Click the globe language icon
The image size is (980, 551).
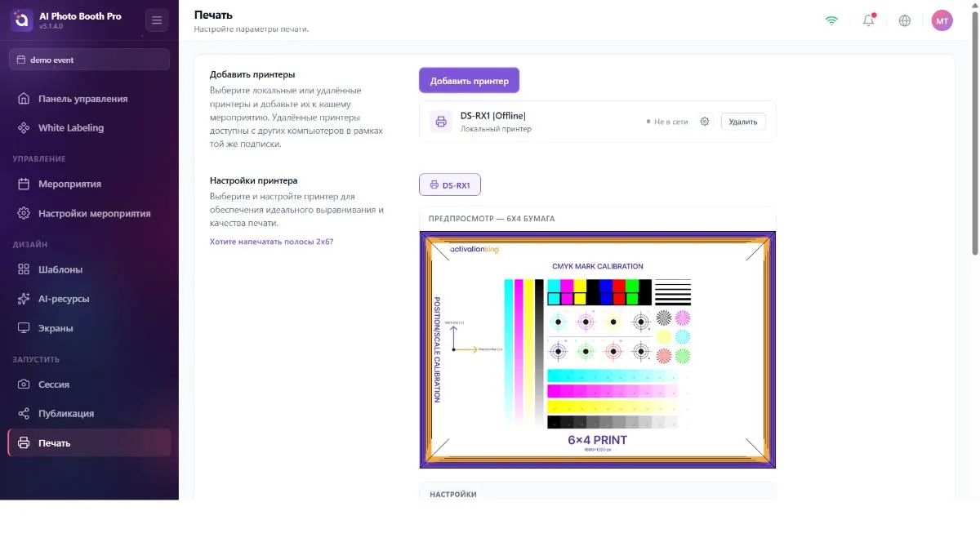coord(904,20)
